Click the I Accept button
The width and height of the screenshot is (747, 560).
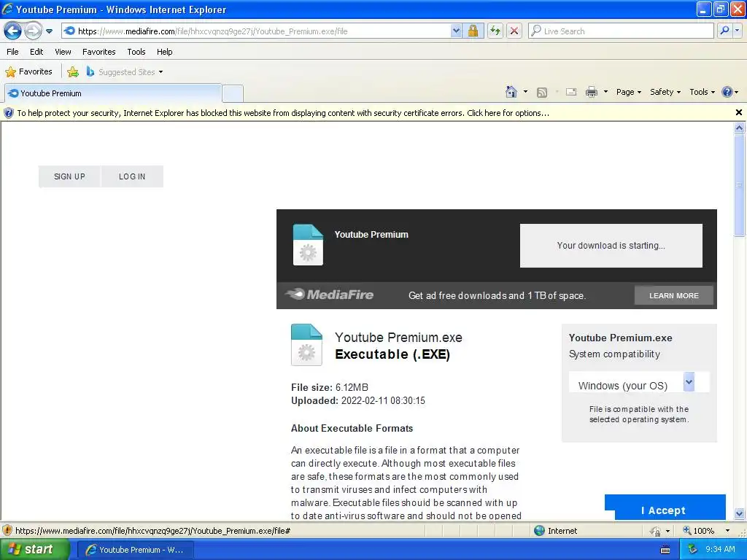tap(665, 507)
